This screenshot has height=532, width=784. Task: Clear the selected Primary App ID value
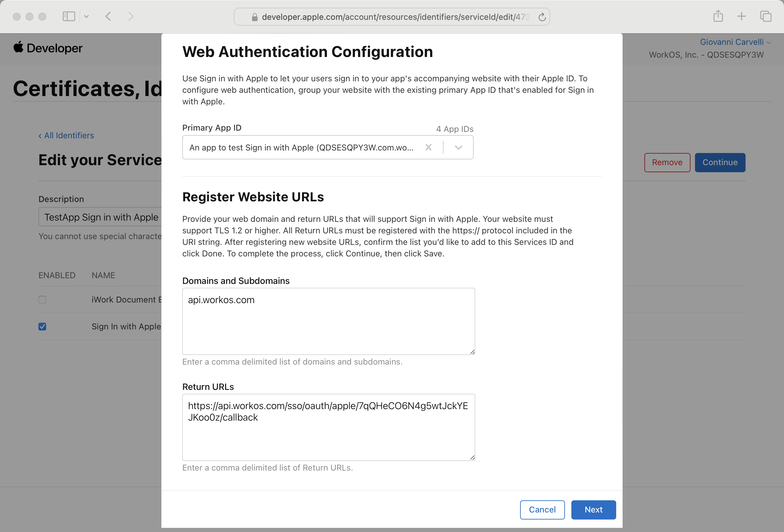pos(429,147)
